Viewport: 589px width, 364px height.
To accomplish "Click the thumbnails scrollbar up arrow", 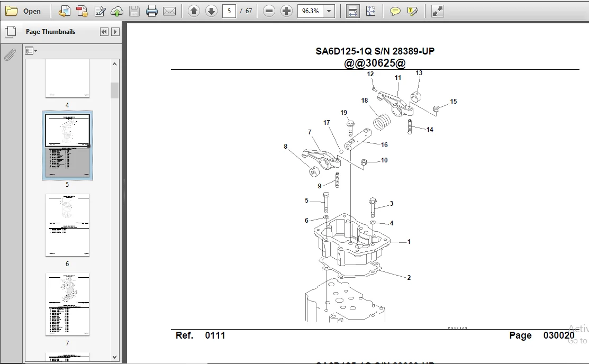I will (114, 64).
